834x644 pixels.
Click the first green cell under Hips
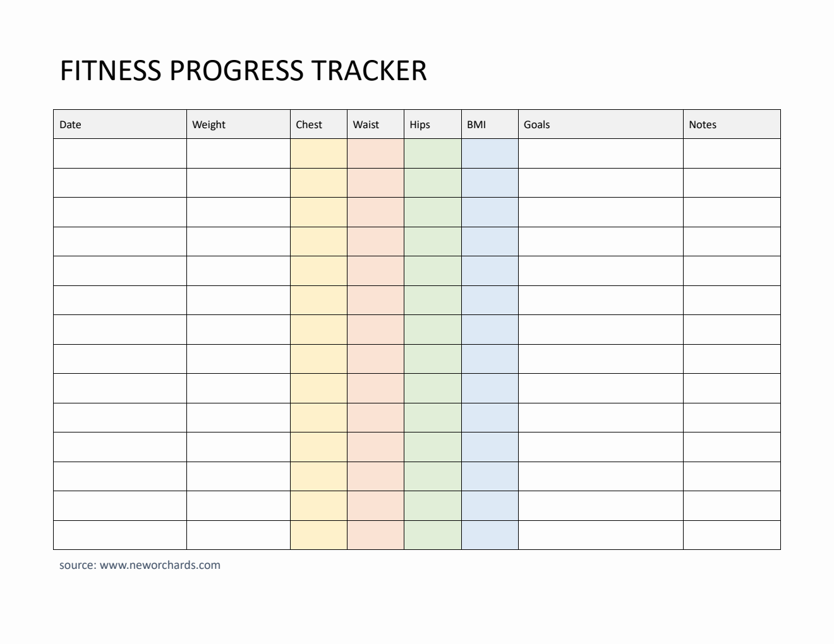(432, 153)
